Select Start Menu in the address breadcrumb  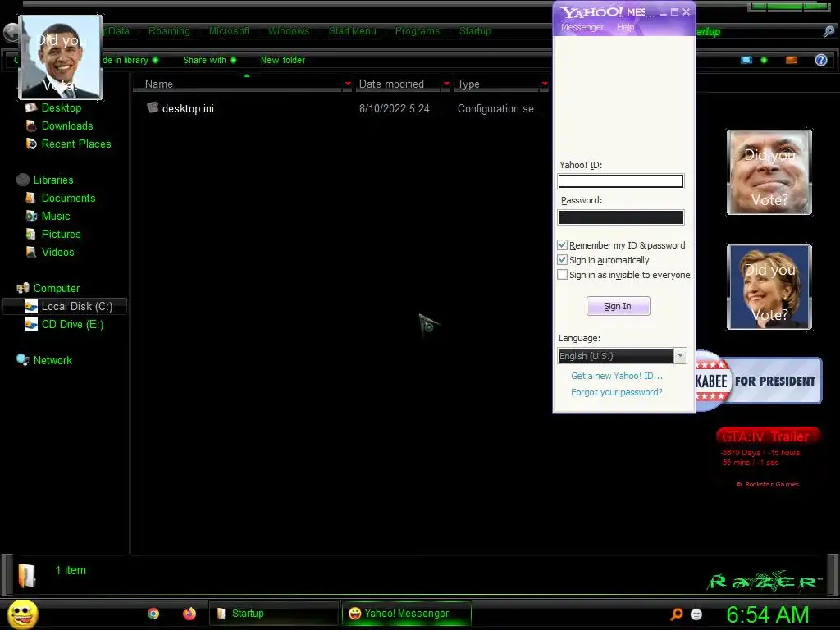point(352,31)
